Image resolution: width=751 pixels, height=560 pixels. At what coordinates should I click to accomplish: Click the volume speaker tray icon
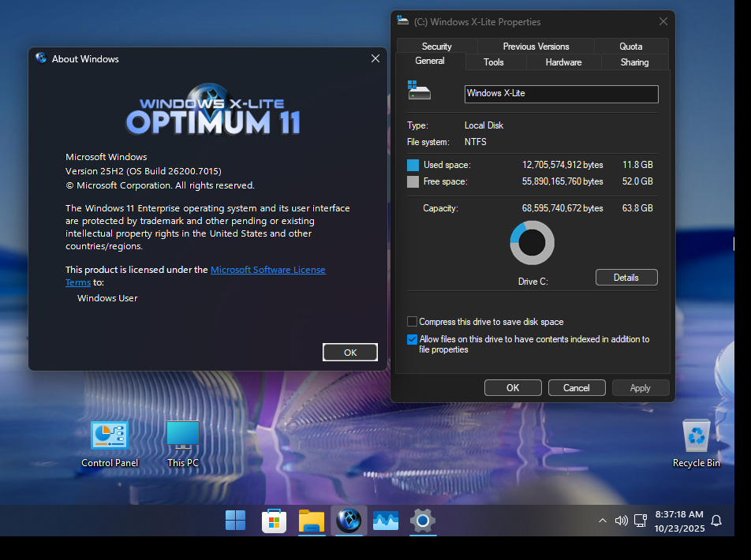pos(621,521)
